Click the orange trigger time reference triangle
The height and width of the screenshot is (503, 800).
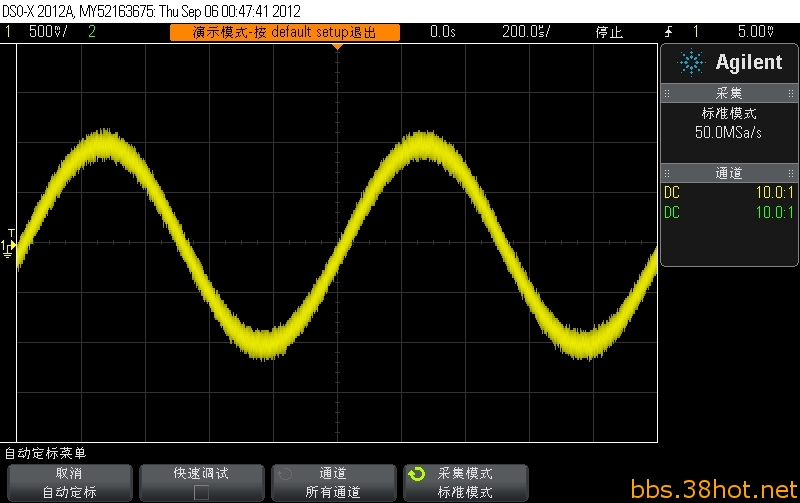click(337, 47)
